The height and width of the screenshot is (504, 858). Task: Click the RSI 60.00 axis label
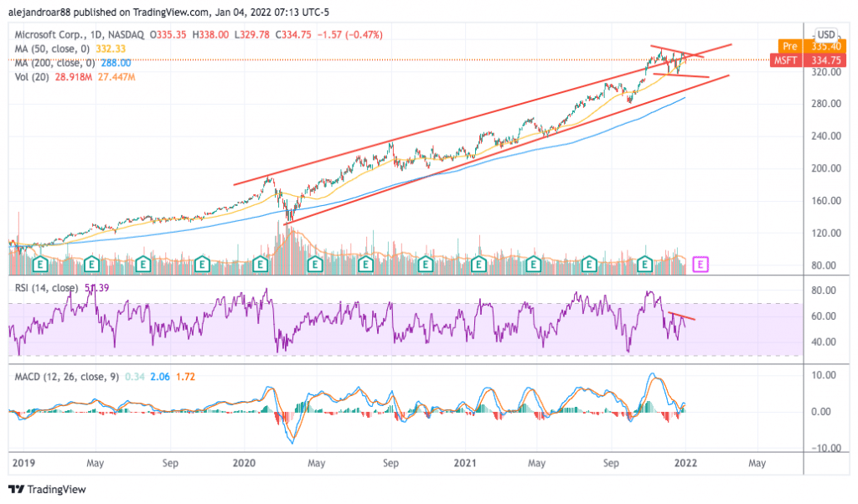tap(824, 316)
